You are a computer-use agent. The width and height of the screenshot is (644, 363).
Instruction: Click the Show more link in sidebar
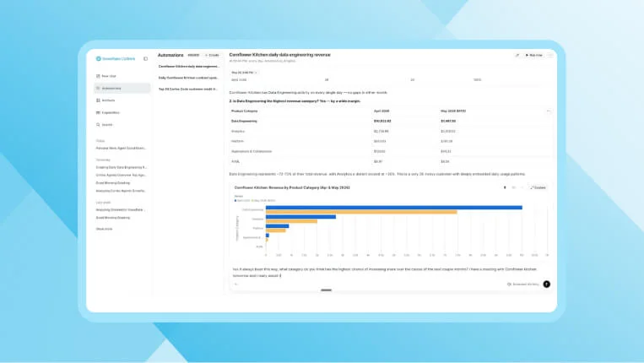tap(104, 229)
